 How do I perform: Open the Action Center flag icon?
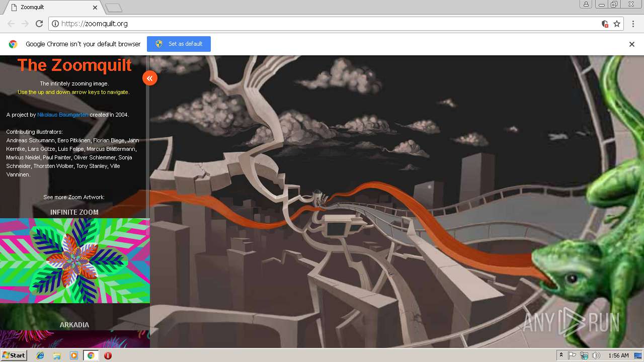[x=572, y=355]
